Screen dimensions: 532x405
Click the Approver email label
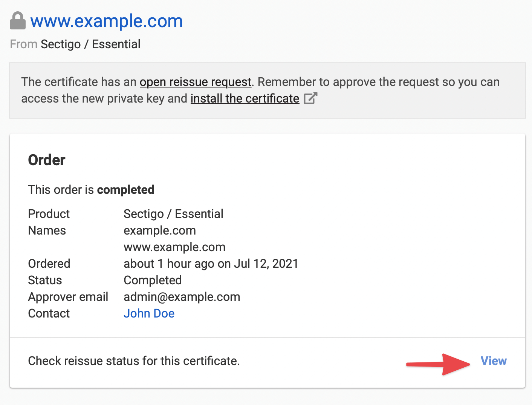68,297
